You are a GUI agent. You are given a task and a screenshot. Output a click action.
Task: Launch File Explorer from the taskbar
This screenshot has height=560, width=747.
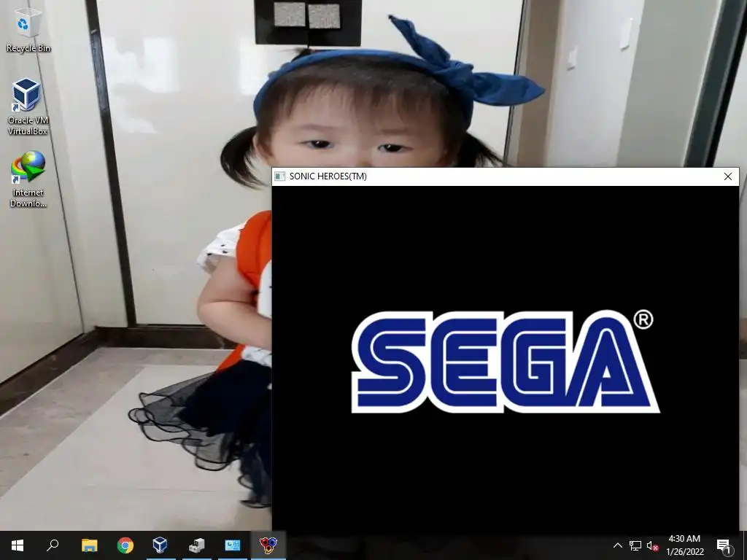coord(89,545)
